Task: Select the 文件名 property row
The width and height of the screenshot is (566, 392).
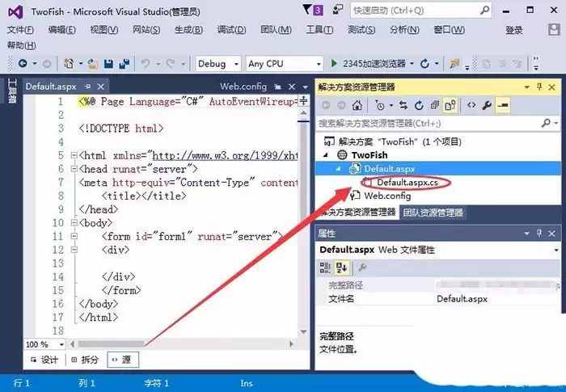Action: point(438,299)
